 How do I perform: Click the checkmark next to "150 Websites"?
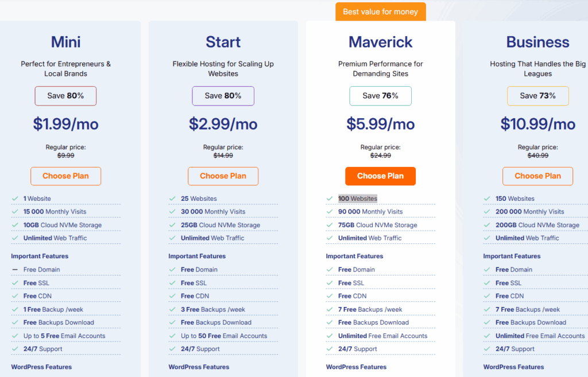[x=486, y=199]
